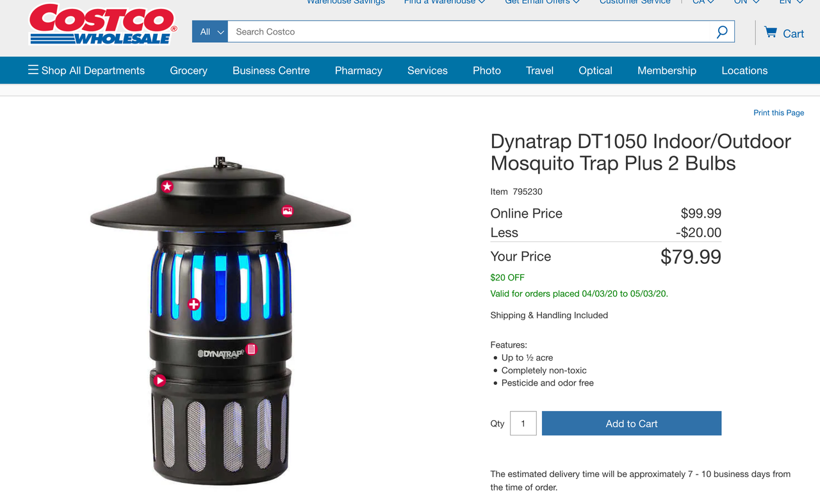Click the Add to Cart button
The height and width of the screenshot is (504, 820).
coord(632,423)
